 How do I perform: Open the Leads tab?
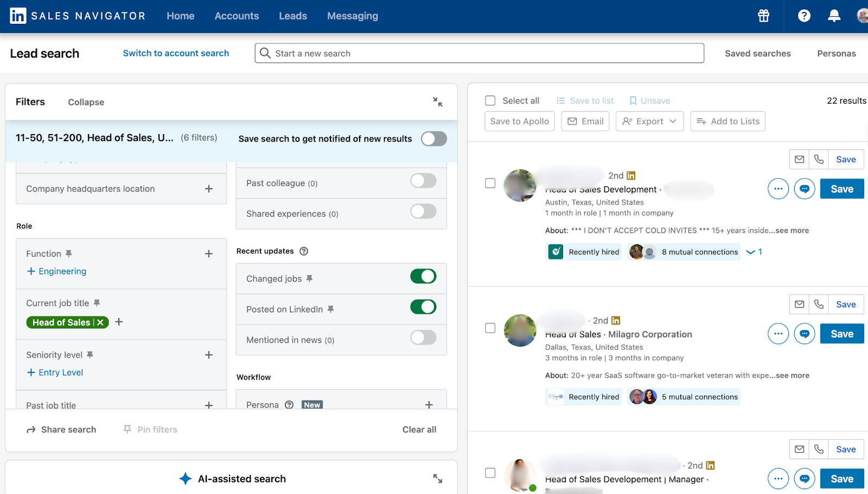click(293, 16)
